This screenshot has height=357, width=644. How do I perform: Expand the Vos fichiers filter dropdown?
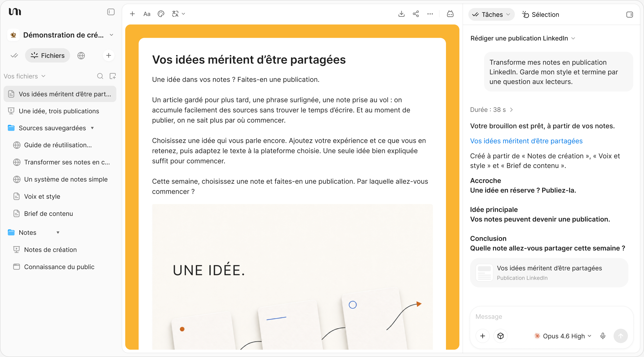(24, 76)
